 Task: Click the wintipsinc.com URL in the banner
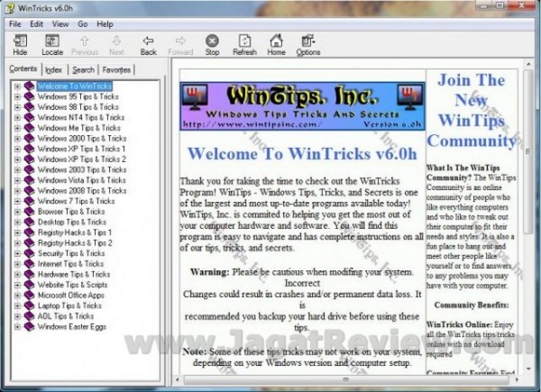tap(252, 124)
